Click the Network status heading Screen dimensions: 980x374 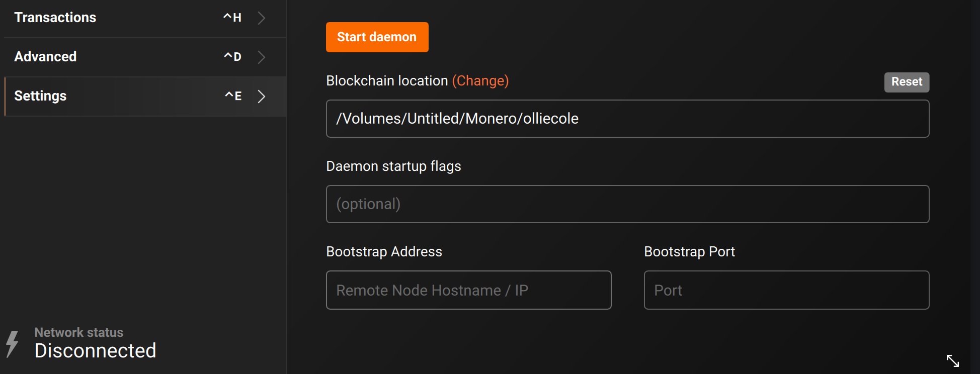pyautogui.click(x=79, y=332)
